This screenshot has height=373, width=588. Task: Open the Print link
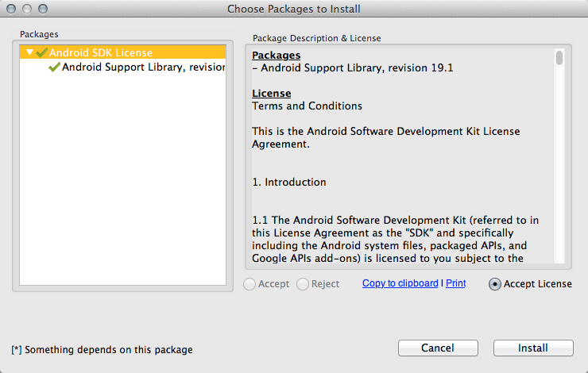coord(455,283)
